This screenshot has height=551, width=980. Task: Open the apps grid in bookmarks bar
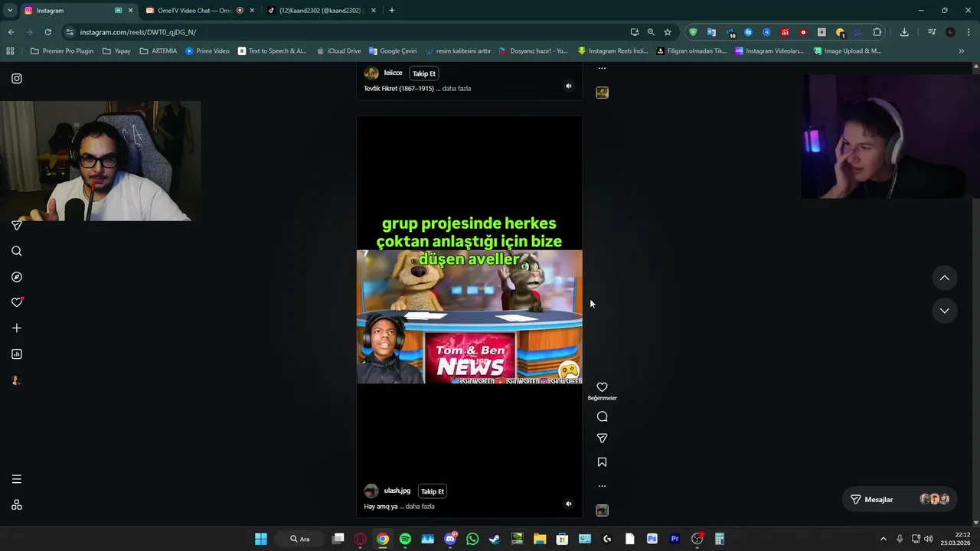(10, 51)
